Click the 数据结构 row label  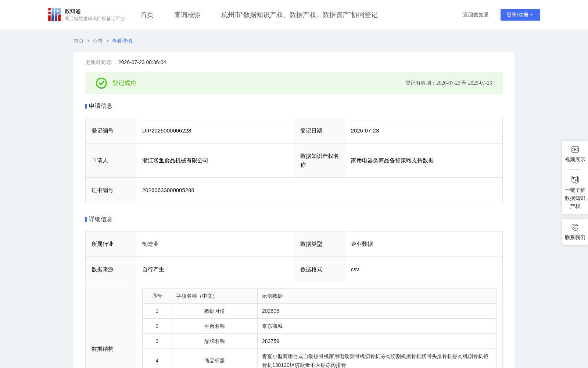coord(103,349)
